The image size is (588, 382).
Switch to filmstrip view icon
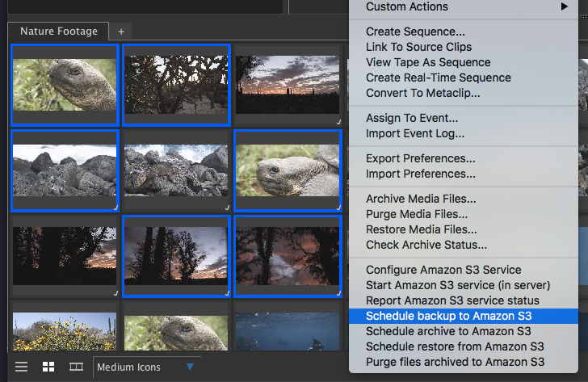pos(77,367)
